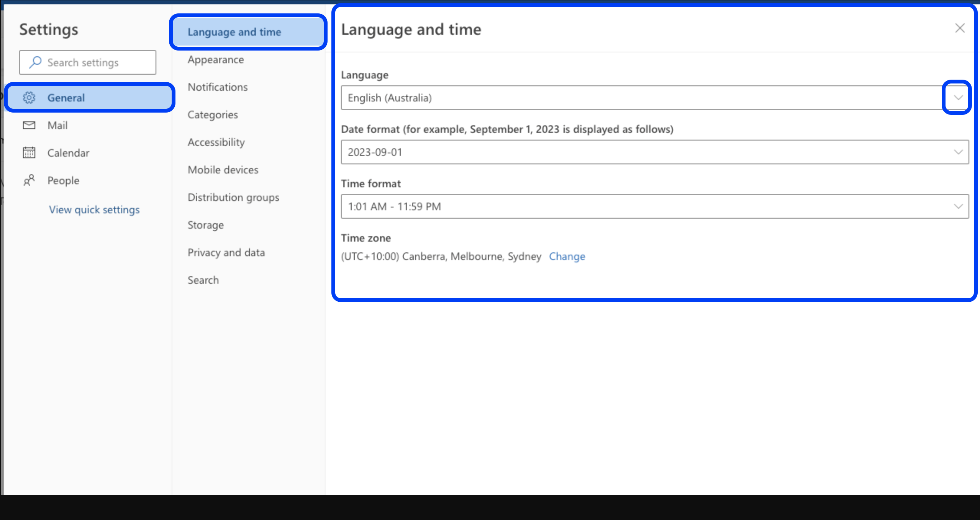Click the Mail envelope icon
The width and height of the screenshot is (980, 520).
(29, 125)
